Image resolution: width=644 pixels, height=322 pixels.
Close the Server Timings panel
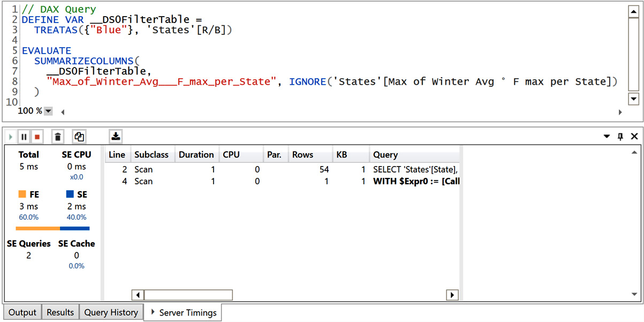(634, 137)
